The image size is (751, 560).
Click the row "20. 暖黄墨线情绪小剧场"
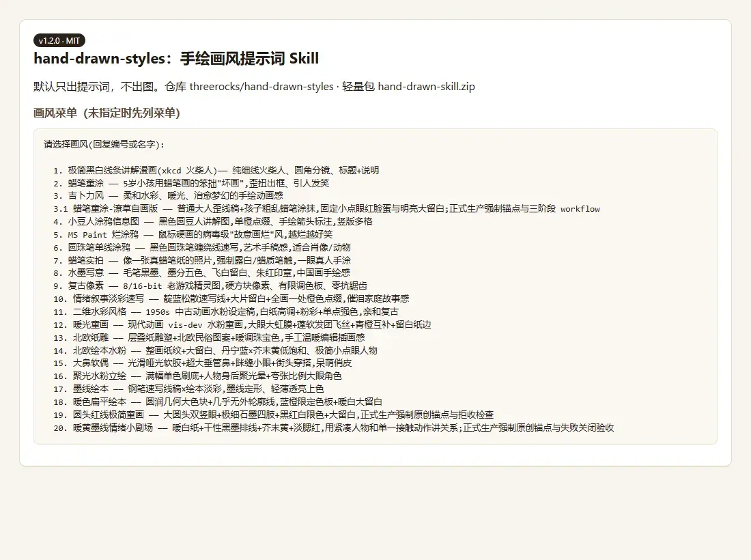(334, 428)
